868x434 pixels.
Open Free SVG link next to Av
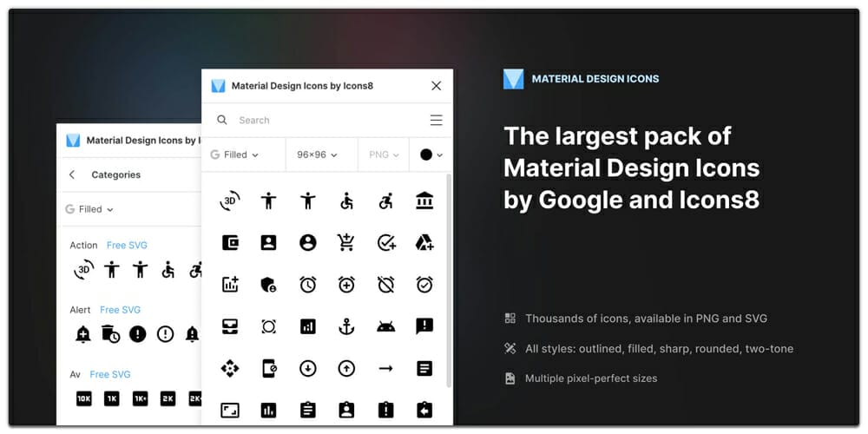coord(110,375)
